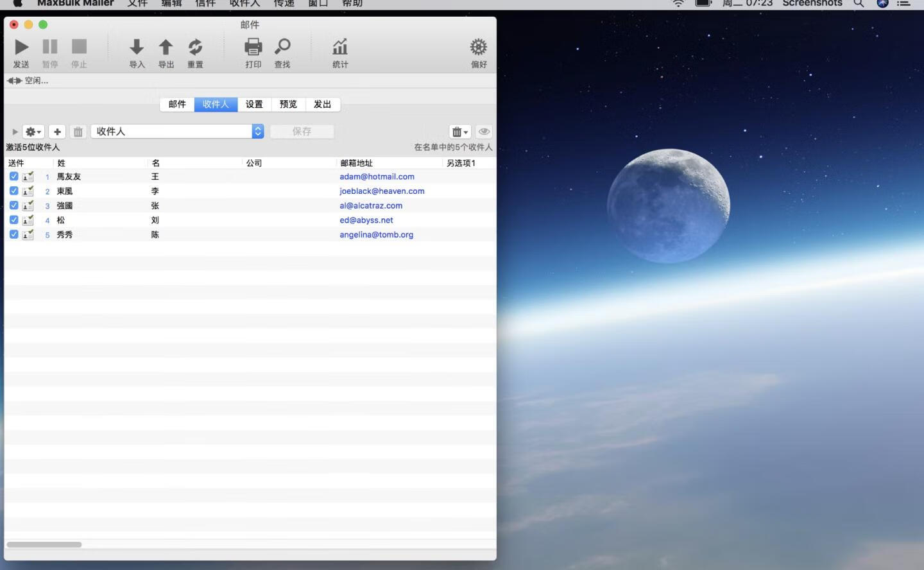Click the 打印 printer icon
924x570 pixels.
point(253,47)
